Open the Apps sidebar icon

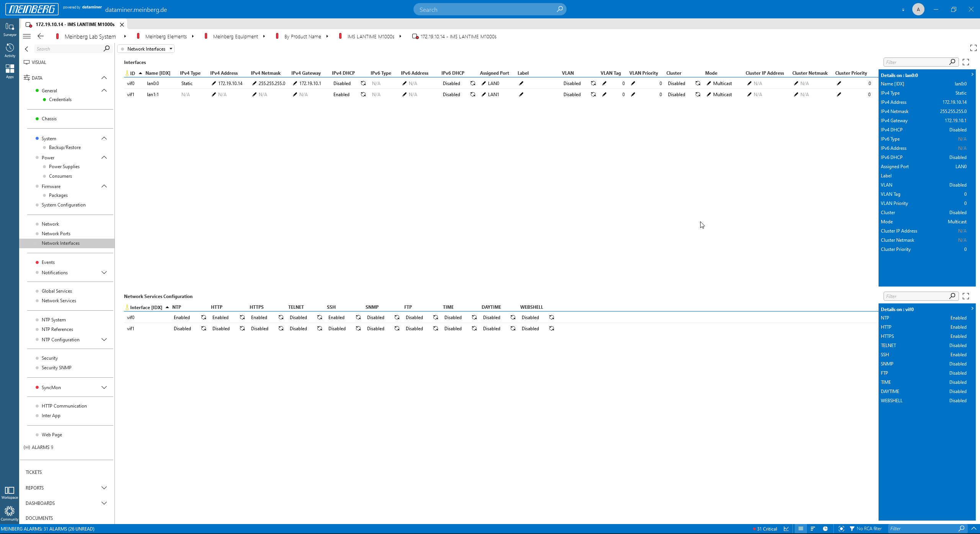[10, 71]
